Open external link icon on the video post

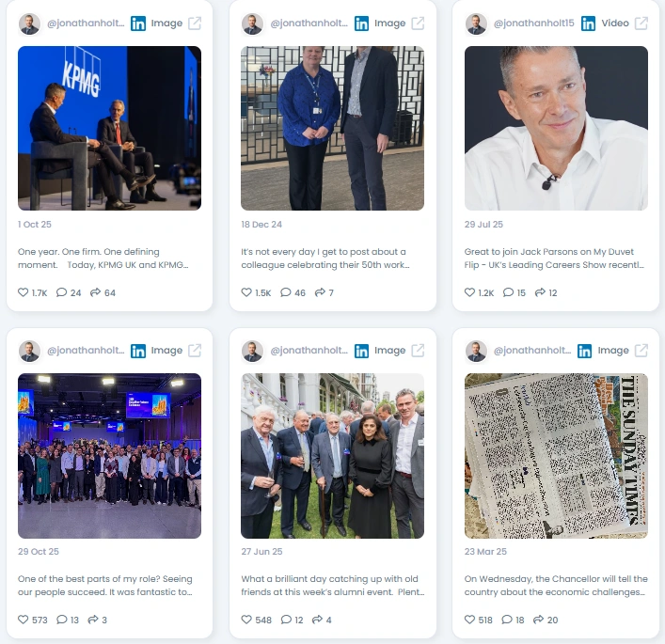pos(641,24)
